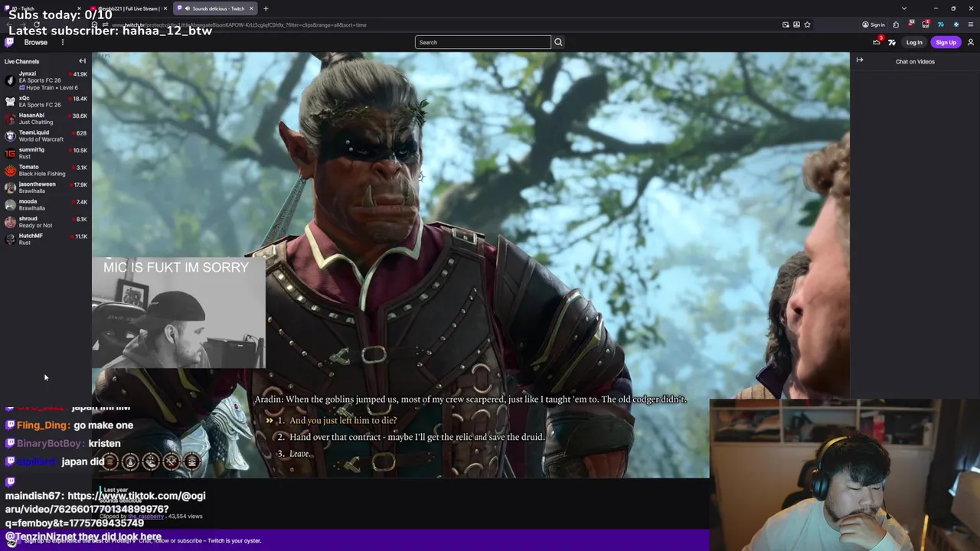The width and height of the screenshot is (980, 551).
Task: Open the jasontheween live channel
Action: [46, 187]
